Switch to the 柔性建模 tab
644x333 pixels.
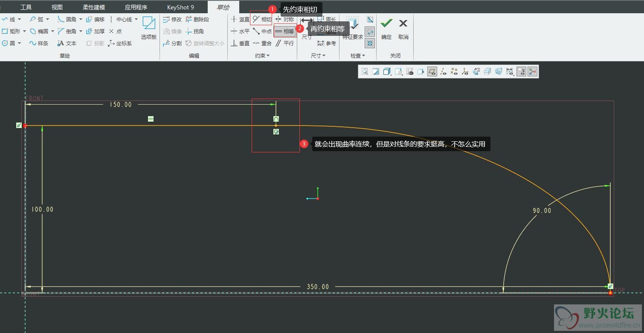94,7
